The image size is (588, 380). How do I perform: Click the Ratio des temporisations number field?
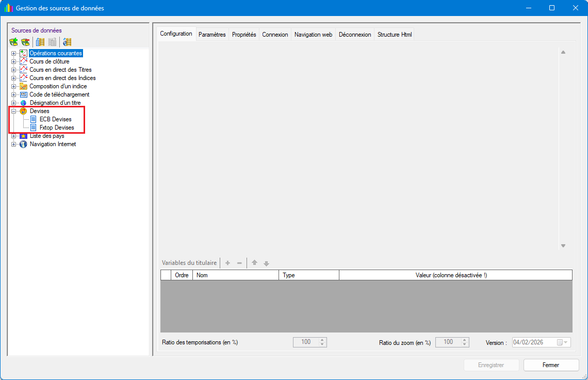click(306, 342)
